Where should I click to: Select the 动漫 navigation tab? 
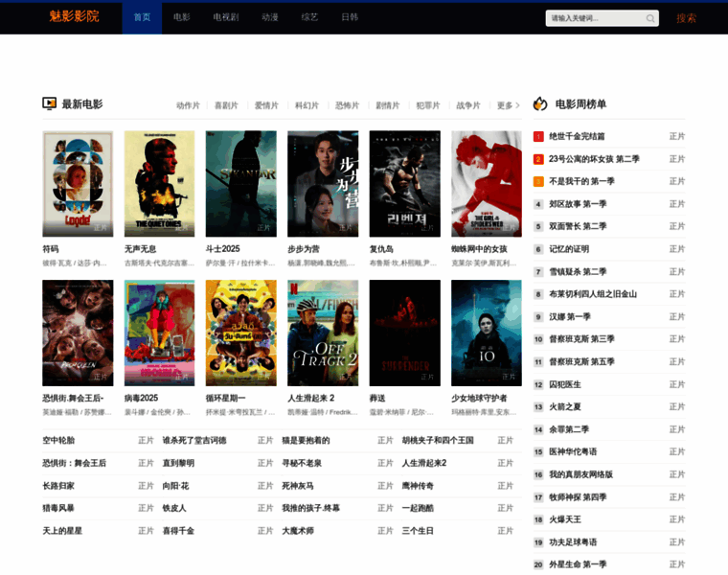(270, 17)
